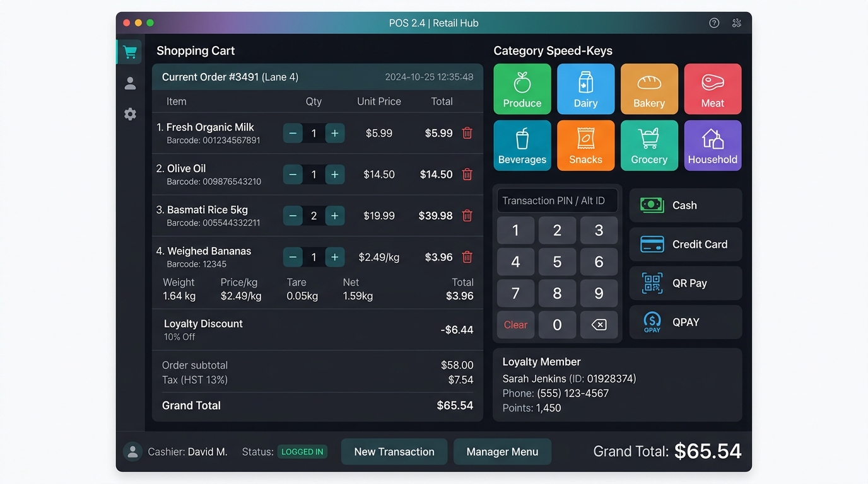The height and width of the screenshot is (484, 868).
Task: Pay with Cash
Action: click(686, 205)
